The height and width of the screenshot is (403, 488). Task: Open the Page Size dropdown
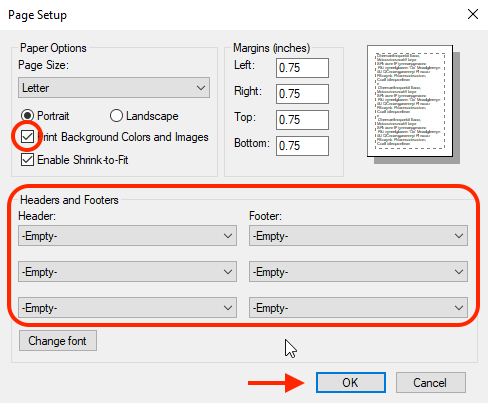[114, 88]
